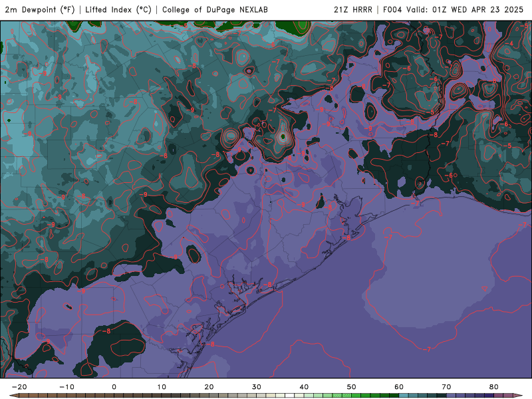Click the -4 contour label on the map
This screenshot has width=532, height=399.
click(x=509, y=43)
